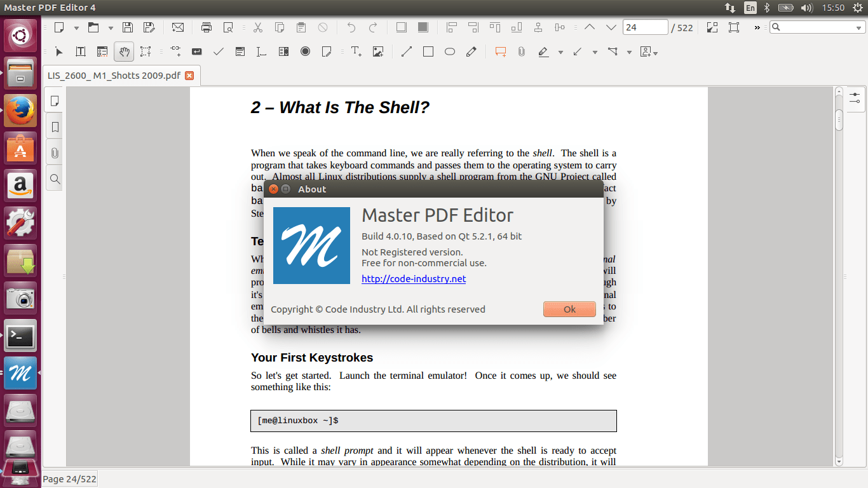Image resolution: width=868 pixels, height=488 pixels.
Task: Click the Save As icon
Action: (x=149, y=27)
